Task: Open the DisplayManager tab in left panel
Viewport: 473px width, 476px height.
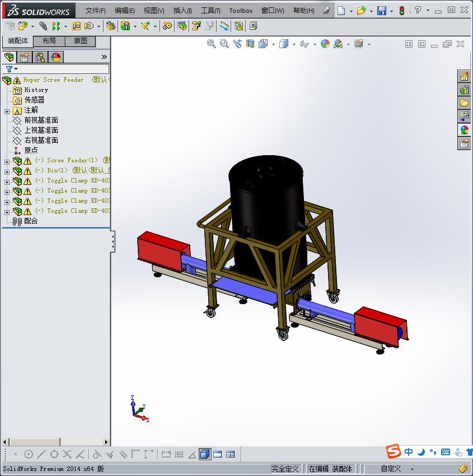Action: click(x=56, y=57)
